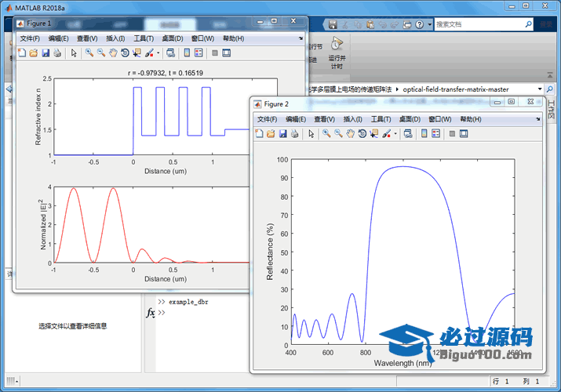Open 查看(V) menu in Figure 2
This screenshot has width=561, height=392.
click(325, 119)
